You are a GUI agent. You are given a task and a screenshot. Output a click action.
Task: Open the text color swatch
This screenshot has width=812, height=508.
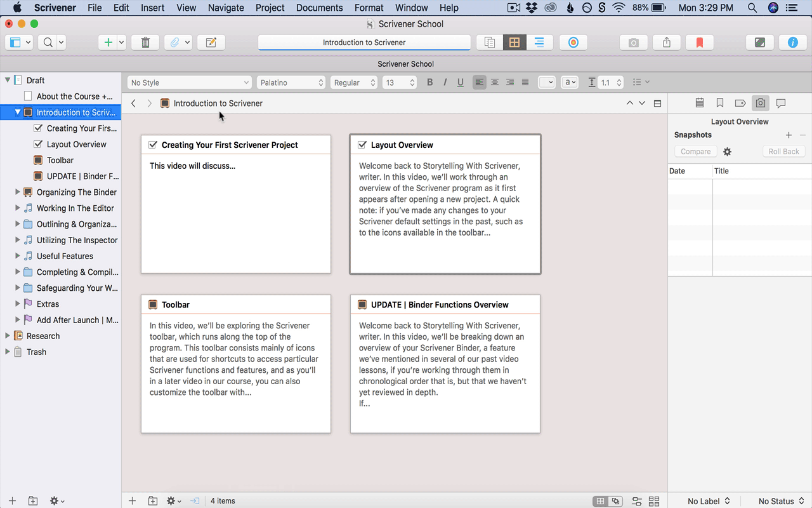pos(546,83)
